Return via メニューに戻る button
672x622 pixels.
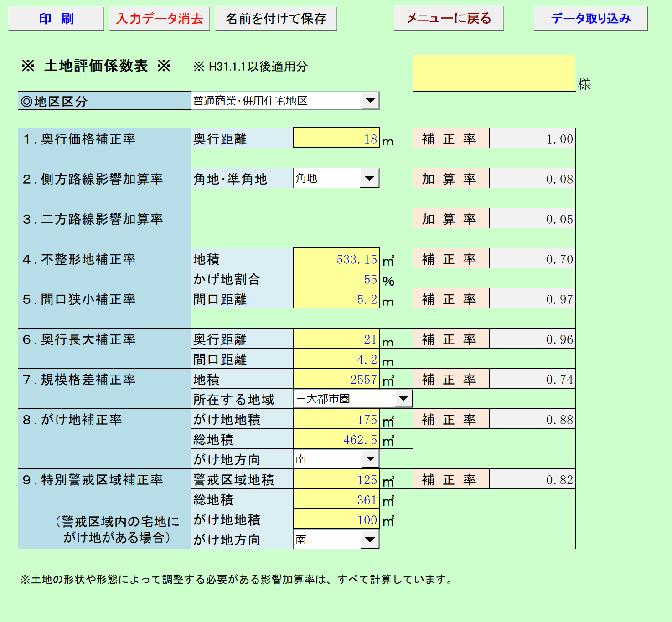449,18
